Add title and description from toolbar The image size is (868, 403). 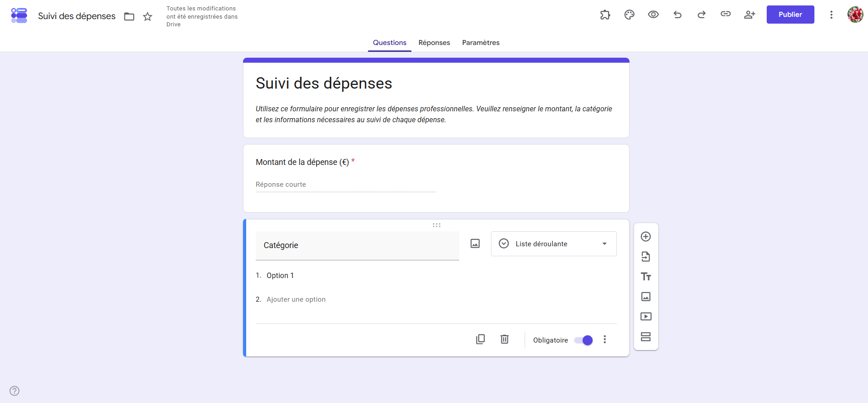[645, 277]
